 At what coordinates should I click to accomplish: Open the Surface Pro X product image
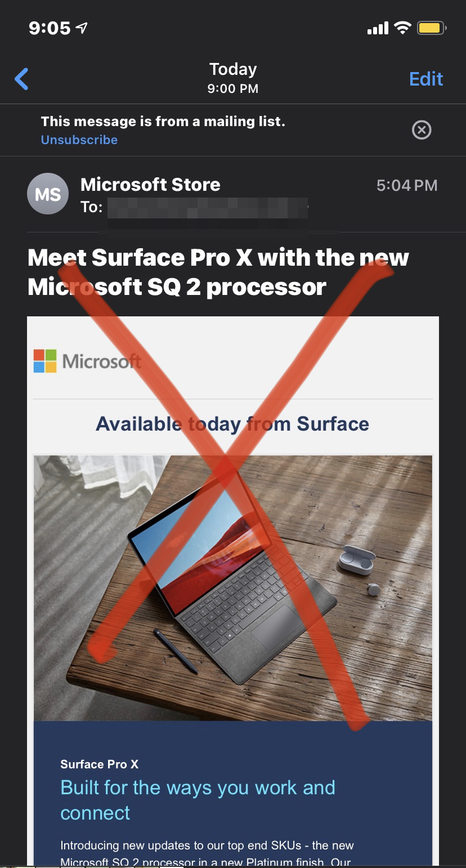(233, 588)
